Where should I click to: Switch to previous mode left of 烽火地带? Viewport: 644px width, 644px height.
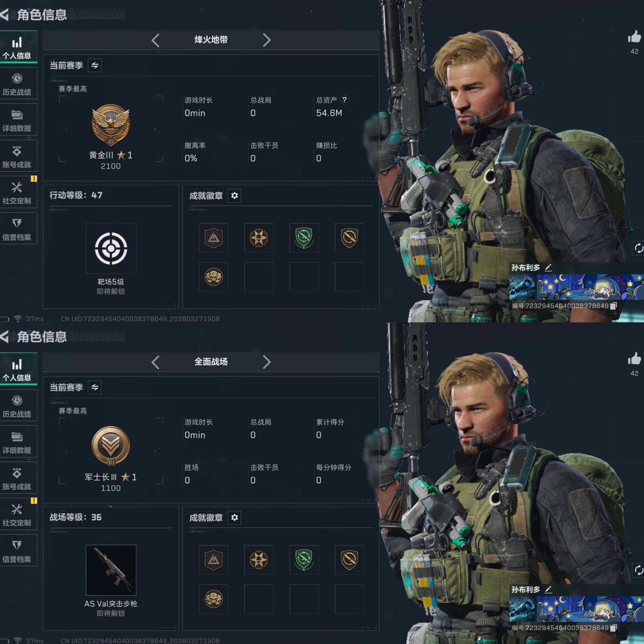(155, 40)
